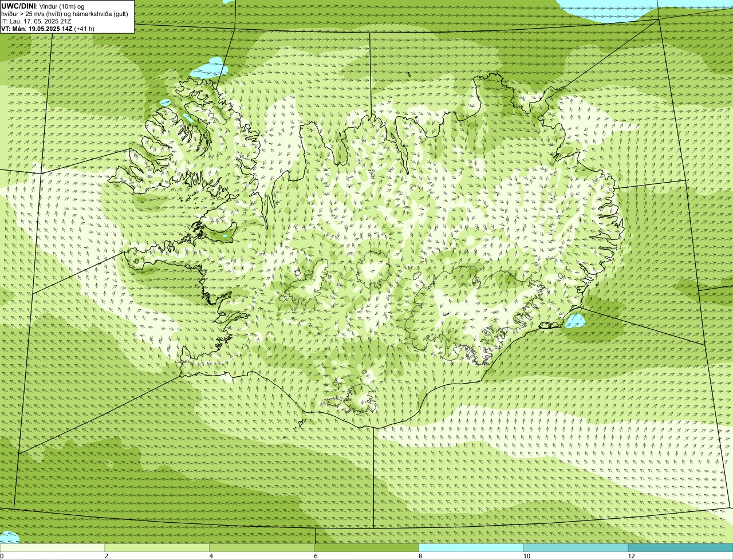Click the 10–12 teal scale segment

tap(576, 547)
